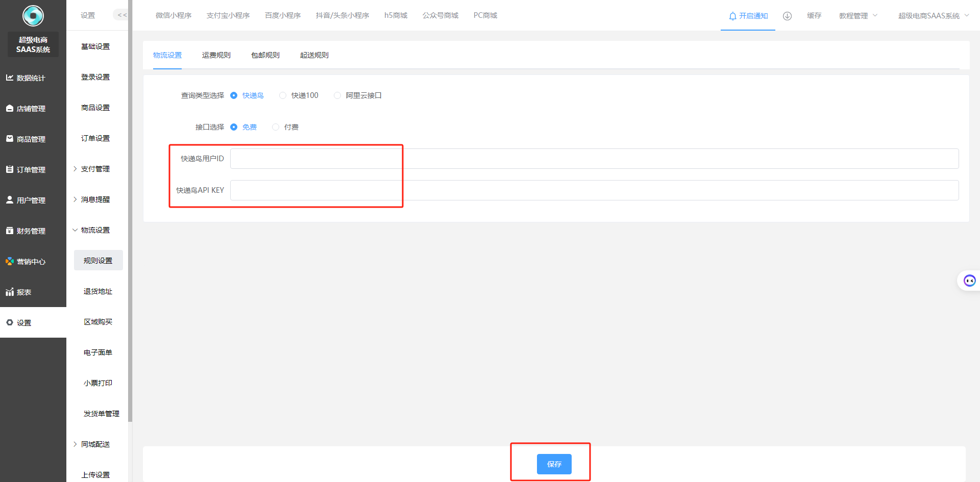This screenshot has width=980, height=482.
Task: Open the chat assistant robot icon
Action: click(969, 281)
